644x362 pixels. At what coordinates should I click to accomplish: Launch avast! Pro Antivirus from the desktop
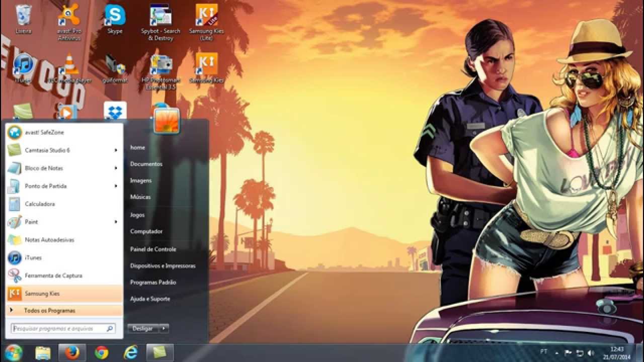pyautogui.click(x=69, y=22)
